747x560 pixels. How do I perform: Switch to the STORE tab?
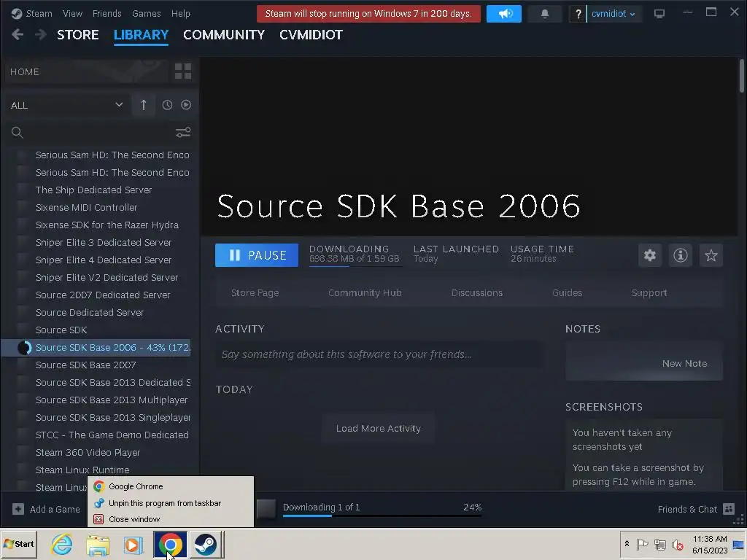pos(77,35)
